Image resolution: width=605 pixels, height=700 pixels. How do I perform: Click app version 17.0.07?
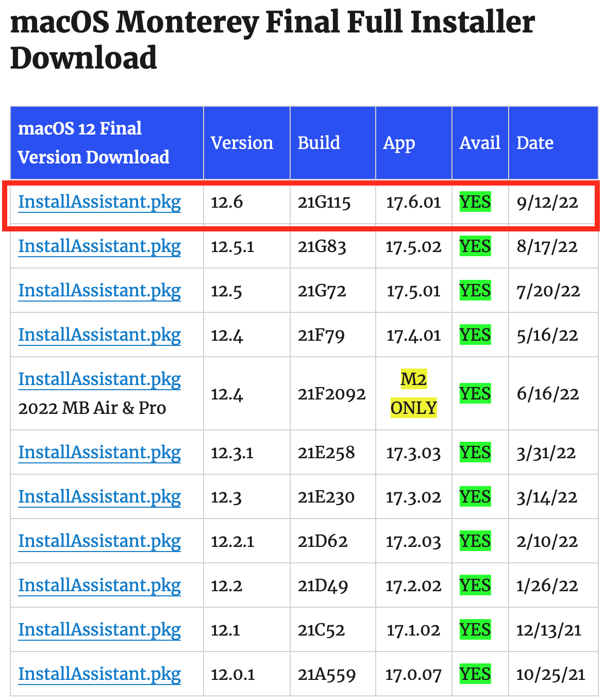coord(414,675)
